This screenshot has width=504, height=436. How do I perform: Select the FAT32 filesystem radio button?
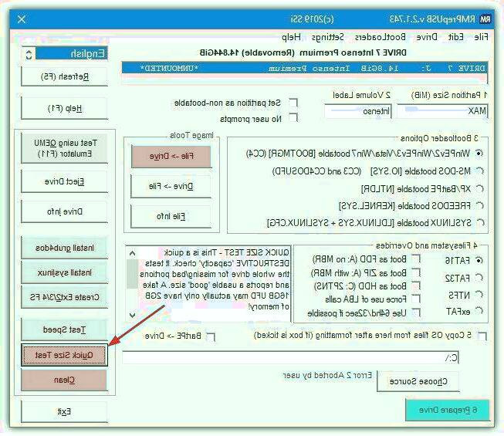tap(479, 277)
